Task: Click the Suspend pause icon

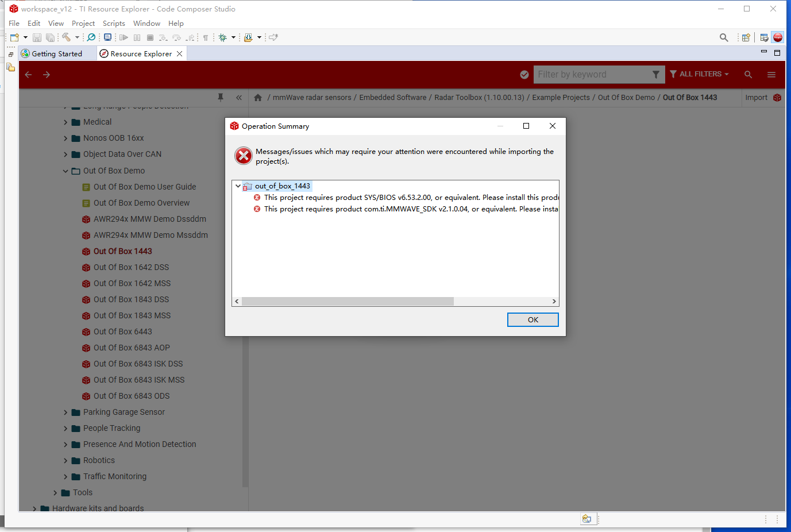Action: coord(137,37)
